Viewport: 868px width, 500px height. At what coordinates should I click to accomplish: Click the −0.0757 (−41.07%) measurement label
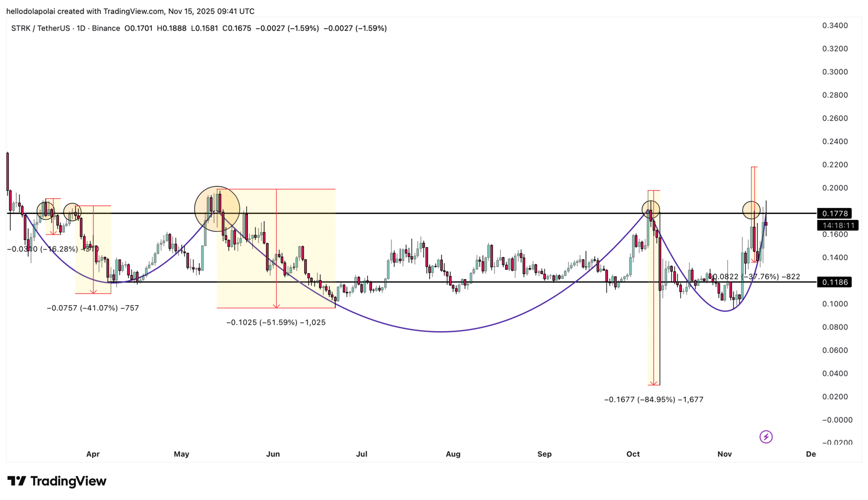click(x=93, y=308)
